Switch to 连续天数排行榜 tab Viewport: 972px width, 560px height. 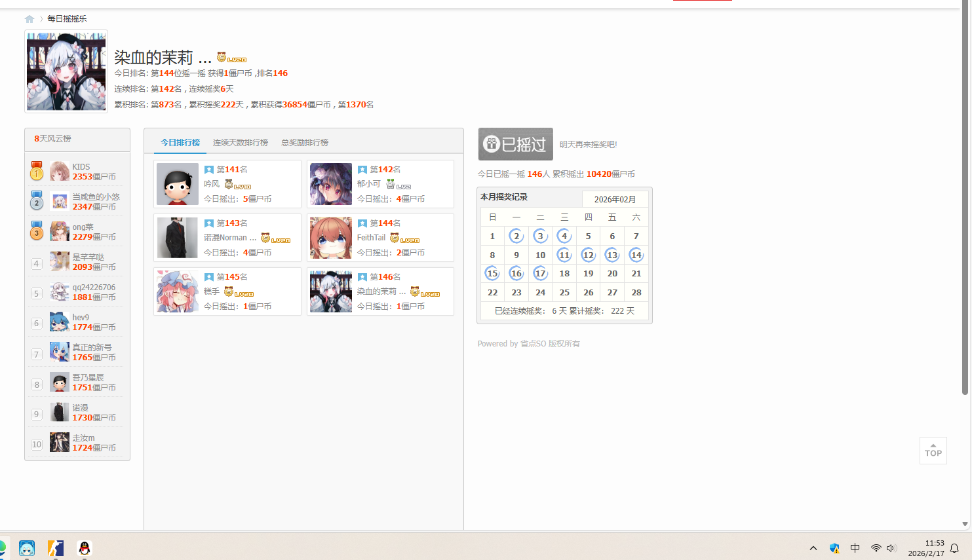[240, 143]
